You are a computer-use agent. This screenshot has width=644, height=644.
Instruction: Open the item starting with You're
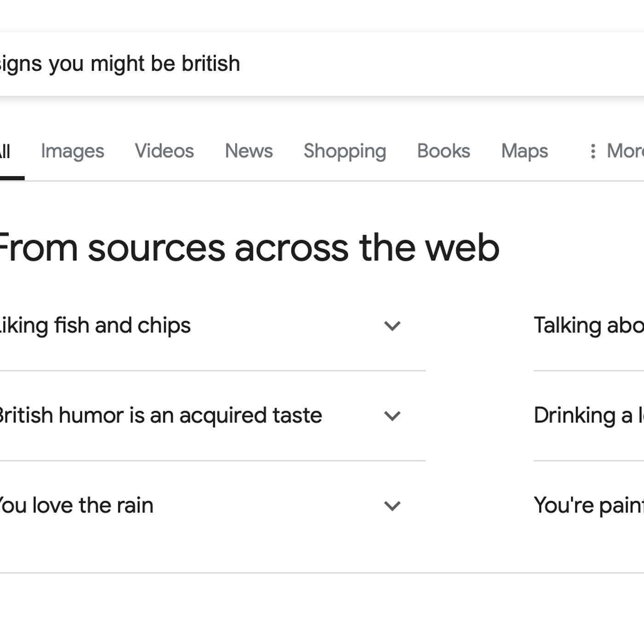tap(588, 506)
